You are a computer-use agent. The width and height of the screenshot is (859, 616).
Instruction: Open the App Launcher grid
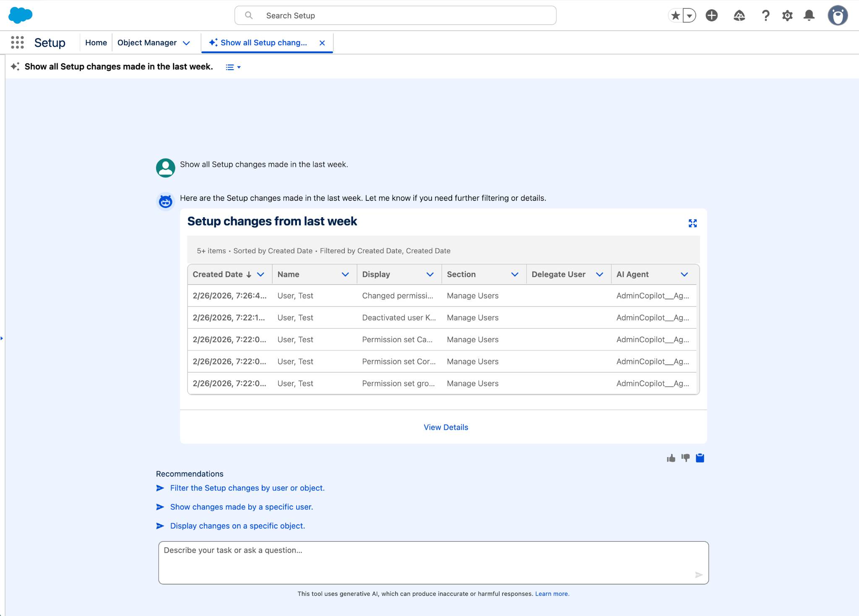[17, 42]
